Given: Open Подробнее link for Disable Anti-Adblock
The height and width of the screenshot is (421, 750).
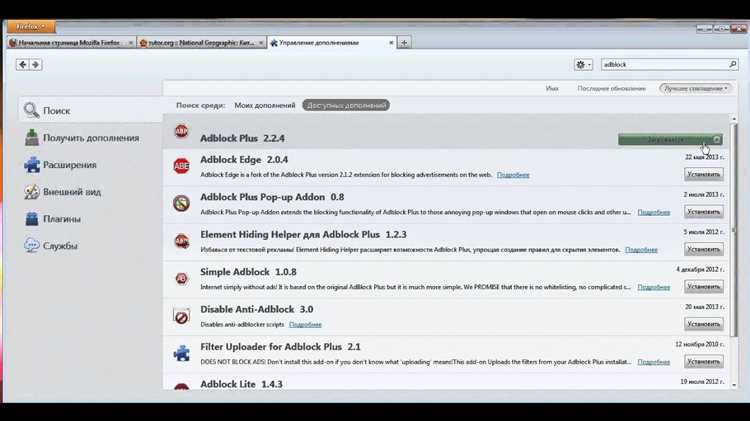Looking at the screenshot, I should 305,324.
